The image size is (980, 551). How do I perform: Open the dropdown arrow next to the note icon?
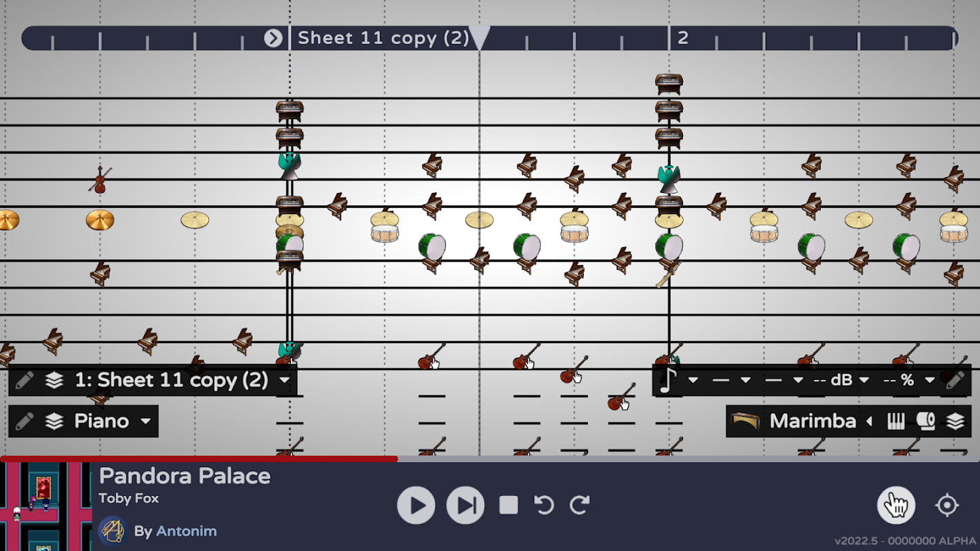coord(693,380)
